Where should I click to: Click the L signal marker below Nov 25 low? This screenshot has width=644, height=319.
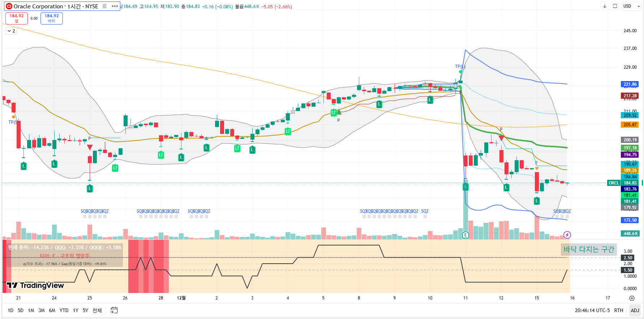(90, 188)
